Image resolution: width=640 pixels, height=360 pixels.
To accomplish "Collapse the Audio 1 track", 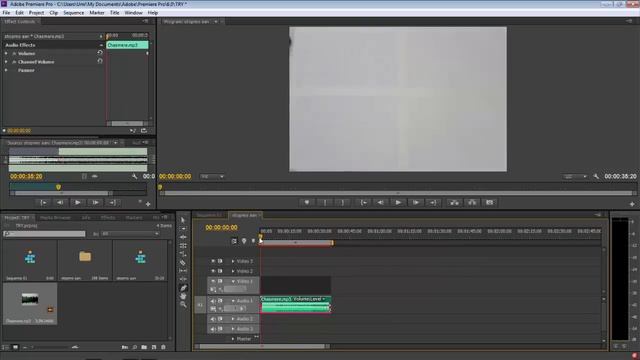I will coord(233,301).
